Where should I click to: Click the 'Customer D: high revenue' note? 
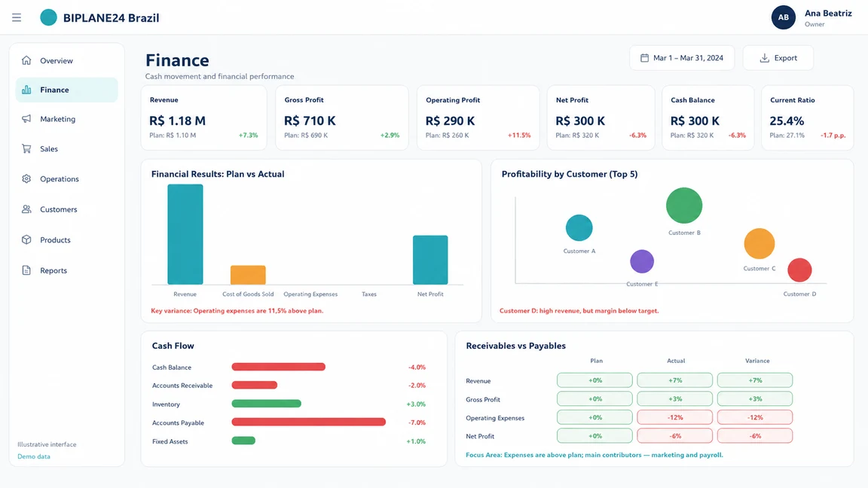coord(579,311)
